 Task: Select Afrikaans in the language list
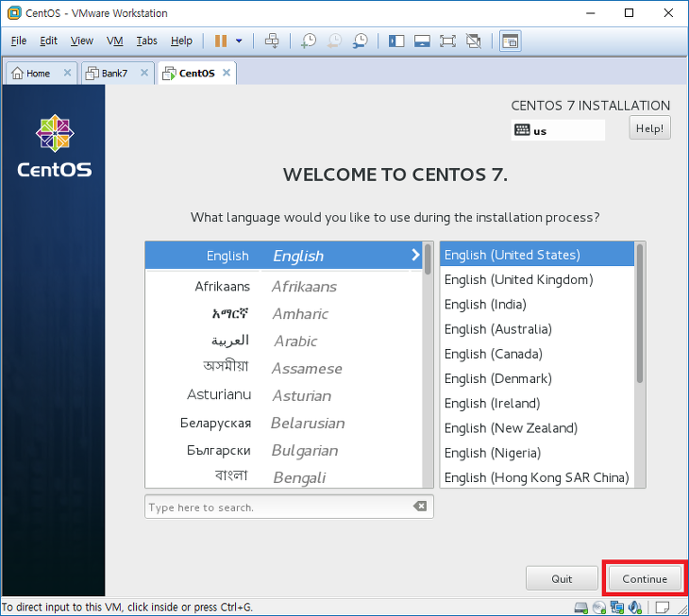click(x=283, y=286)
